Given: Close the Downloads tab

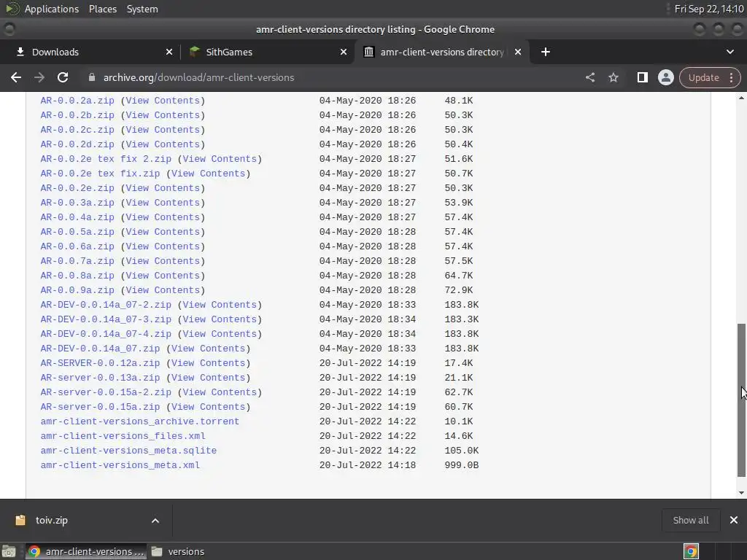Looking at the screenshot, I should (x=169, y=52).
